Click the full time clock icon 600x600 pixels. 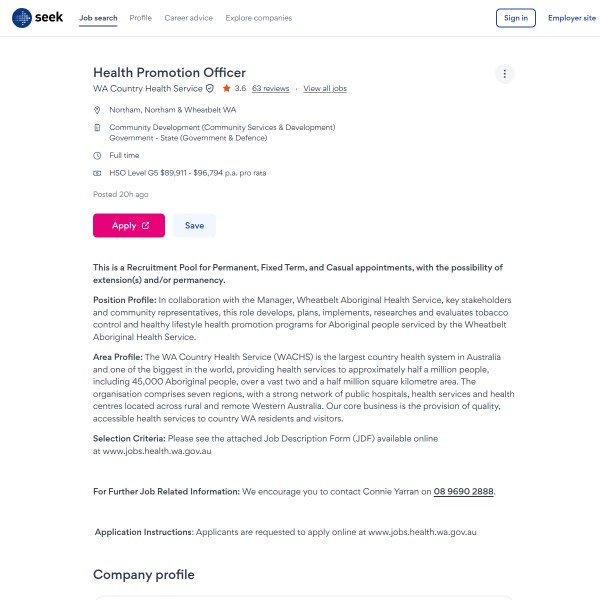pos(97,156)
